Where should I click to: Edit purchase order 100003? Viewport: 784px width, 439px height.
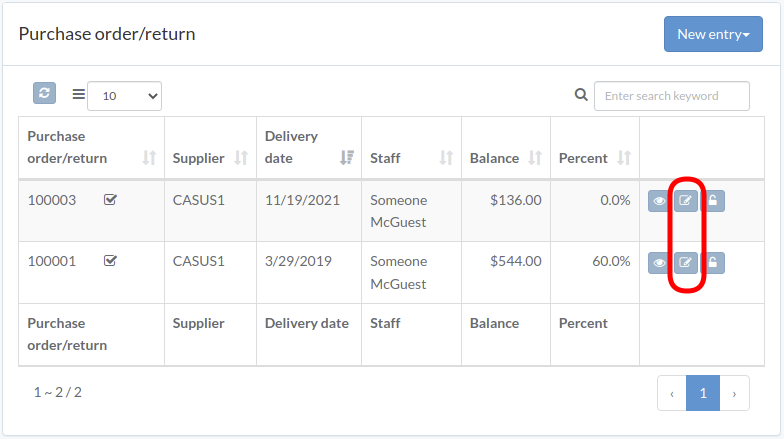coord(686,201)
